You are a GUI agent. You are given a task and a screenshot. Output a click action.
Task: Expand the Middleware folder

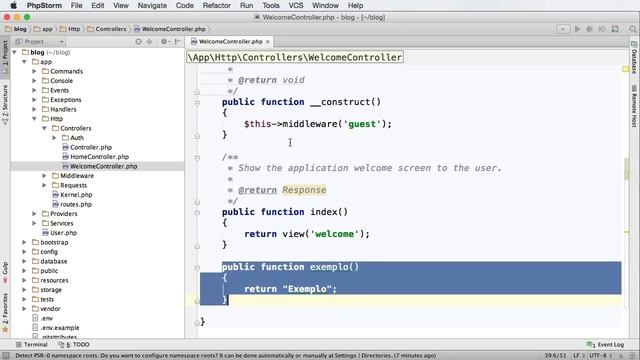pos(44,176)
